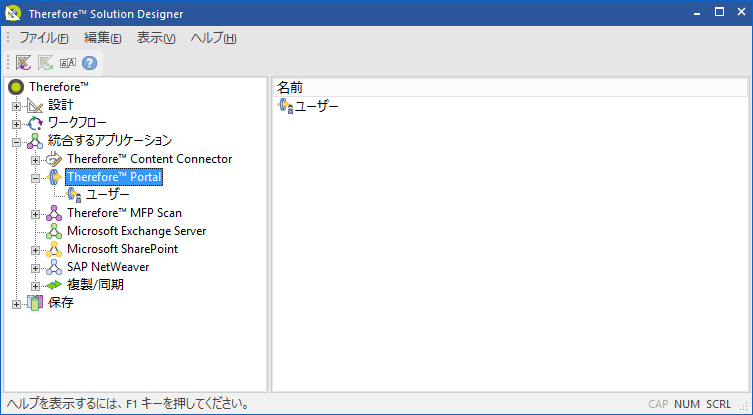Click the 保存 storage icon
Viewport: 753px width, 415px height.
pos(35,303)
